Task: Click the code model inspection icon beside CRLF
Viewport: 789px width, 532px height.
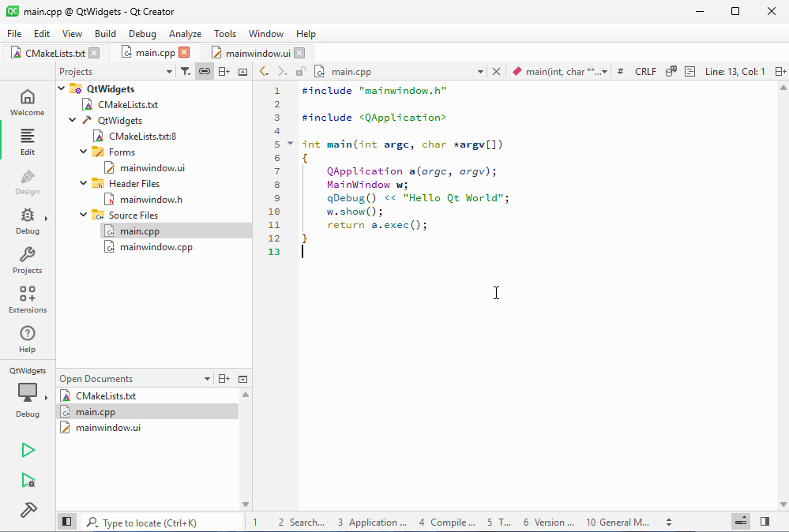Action: [671, 71]
